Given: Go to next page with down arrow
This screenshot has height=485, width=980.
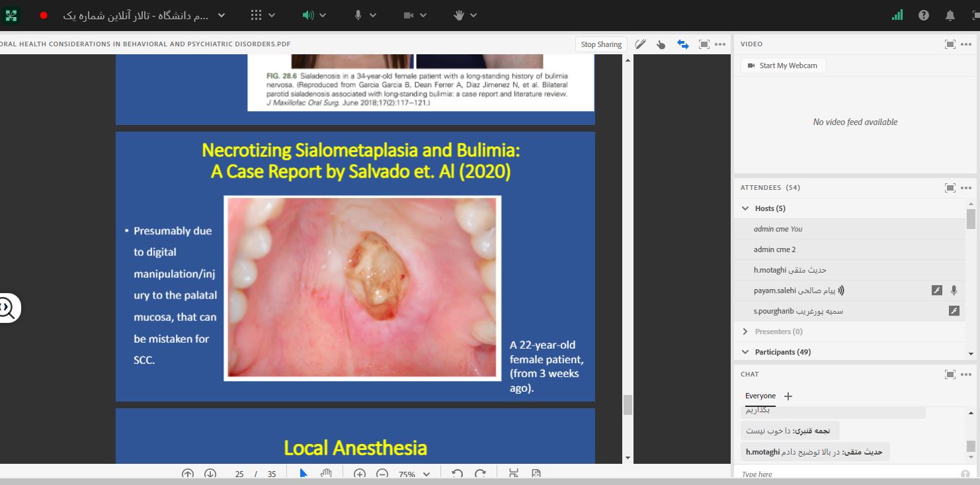Looking at the screenshot, I should (210, 474).
